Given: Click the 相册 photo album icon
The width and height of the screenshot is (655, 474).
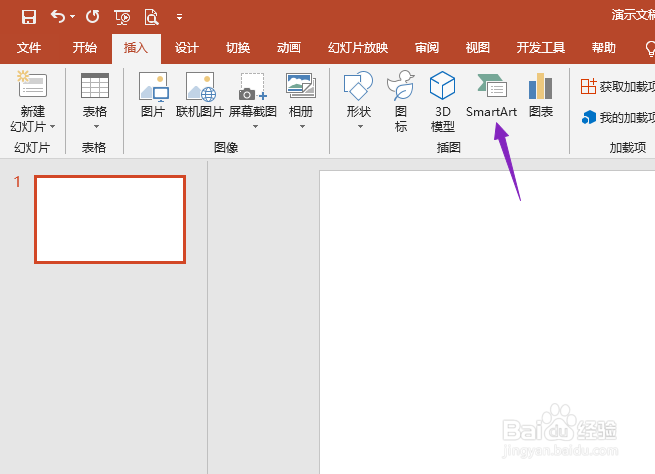Looking at the screenshot, I should pyautogui.click(x=301, y=86).
